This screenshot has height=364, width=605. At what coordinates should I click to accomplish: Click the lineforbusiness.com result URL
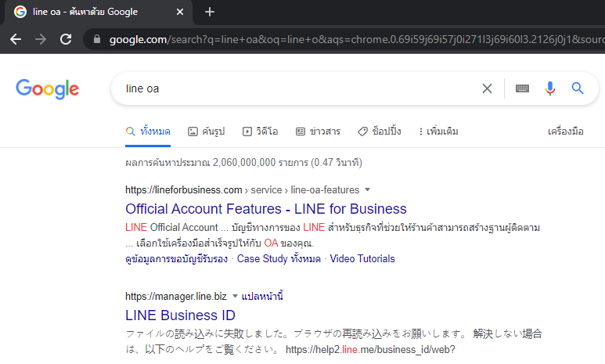pos(243,190)
